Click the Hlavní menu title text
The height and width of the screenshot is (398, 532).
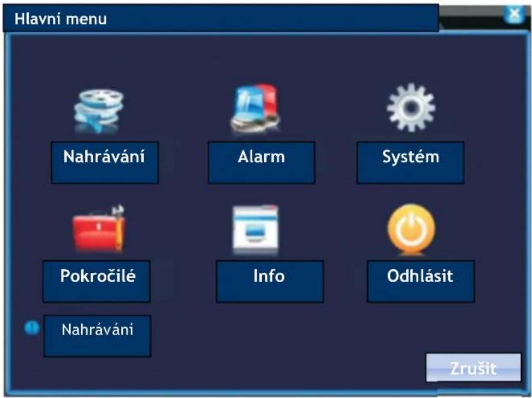pos(60,19)
